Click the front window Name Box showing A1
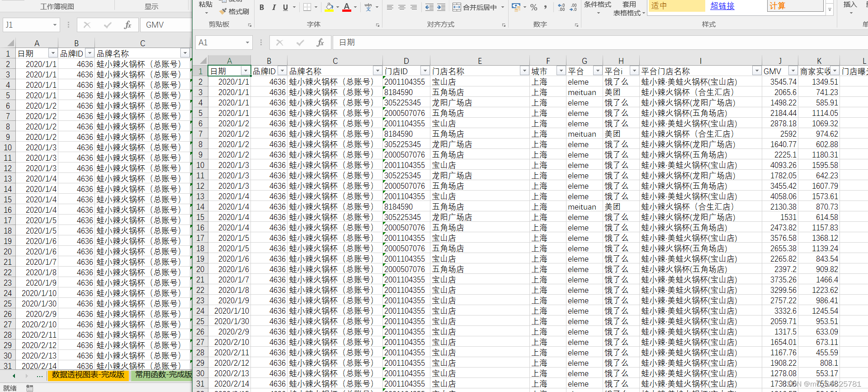 coord(224,43)
